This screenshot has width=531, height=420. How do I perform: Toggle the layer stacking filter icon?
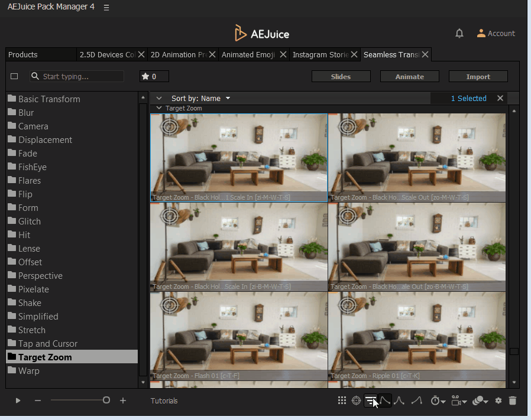[x=371, y=401]
